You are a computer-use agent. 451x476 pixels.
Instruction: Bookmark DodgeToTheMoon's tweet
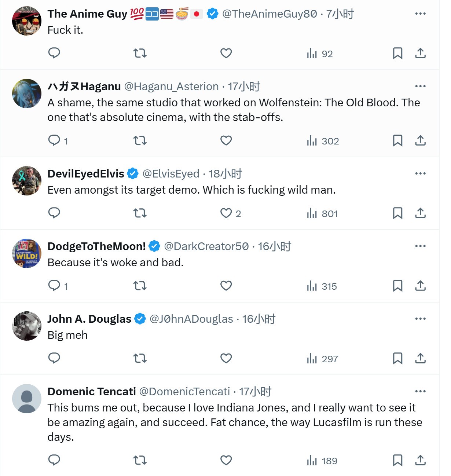click(397, 286)
